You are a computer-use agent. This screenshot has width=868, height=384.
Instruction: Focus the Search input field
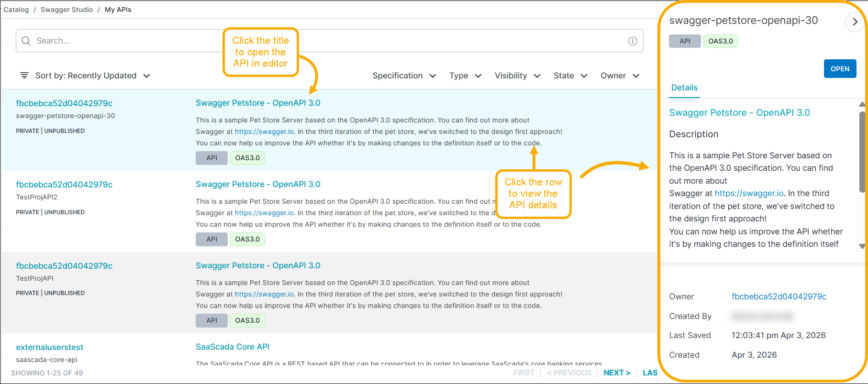(x=330, y=41)
